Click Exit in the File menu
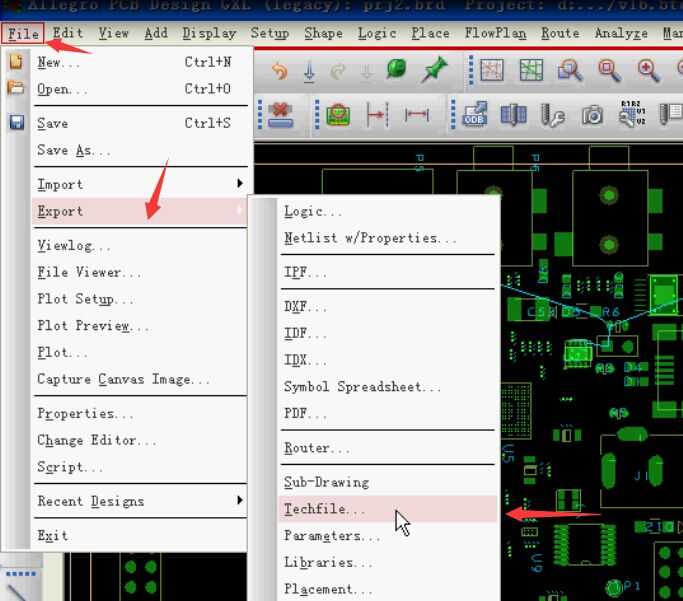Image resolution: width=683 pixels, height=601 pixels. click(141, 535)
